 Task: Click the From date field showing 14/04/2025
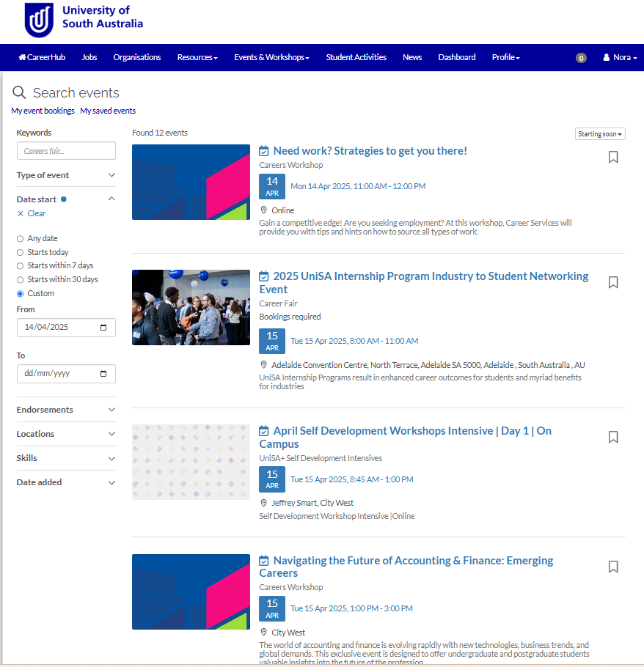coord(66,328)
